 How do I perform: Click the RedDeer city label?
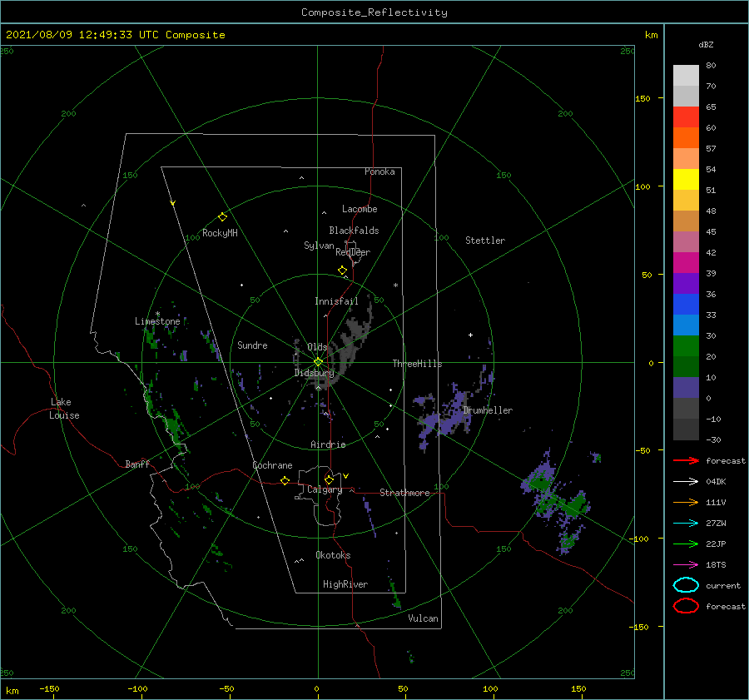[x=353, y=252]
